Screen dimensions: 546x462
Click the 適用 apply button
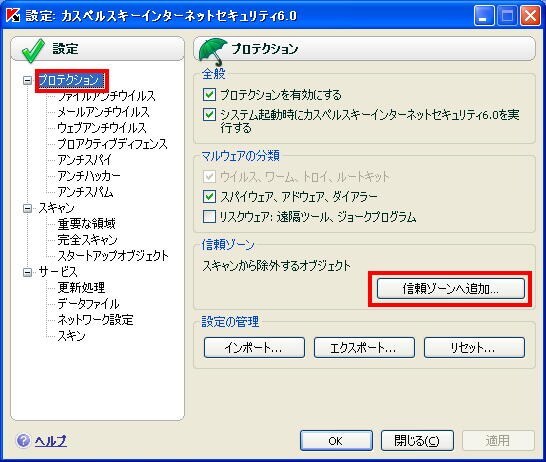click(x=498, y=441)
